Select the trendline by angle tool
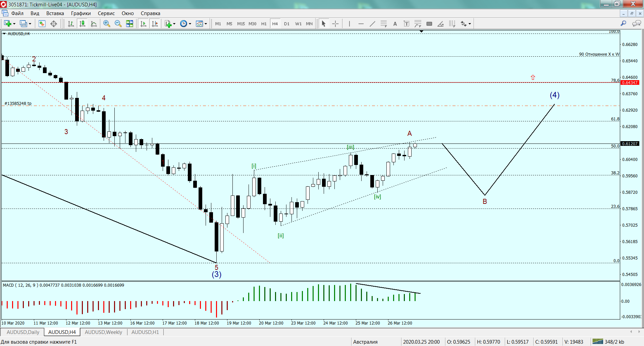Viewport: 644px width, 346px height. (441, 23)
